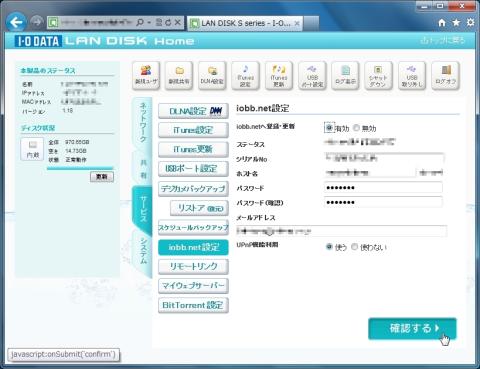Open the ログ表示 (log view) icon
480x369 pixels.
(345, 76)
